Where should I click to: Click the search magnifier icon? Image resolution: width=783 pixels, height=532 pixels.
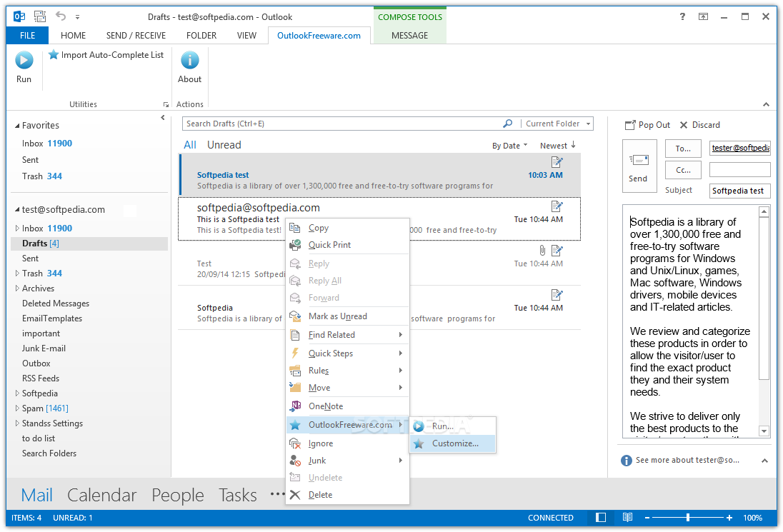(x=508, y=124)
